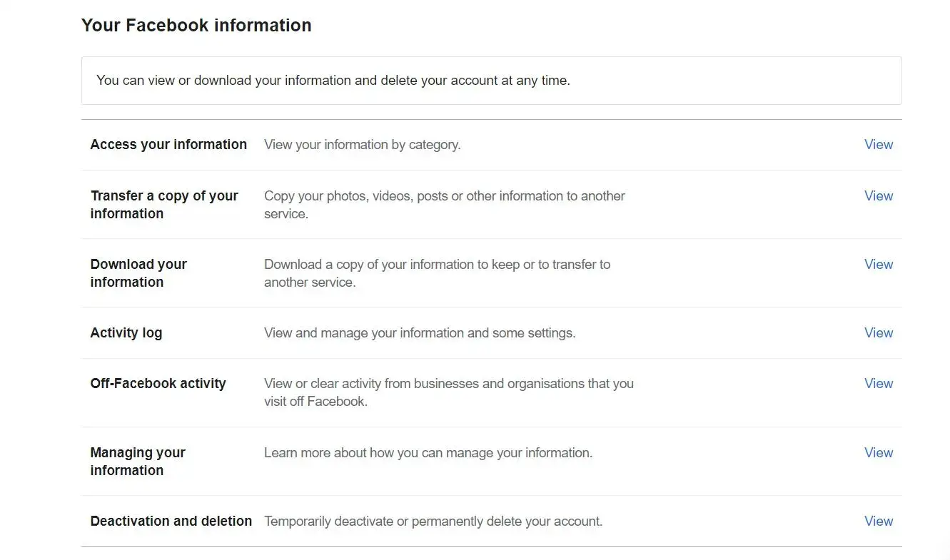This screenshot has width=950, height=560.
Task: Click View beside Download your information
Action: [878, 264]
